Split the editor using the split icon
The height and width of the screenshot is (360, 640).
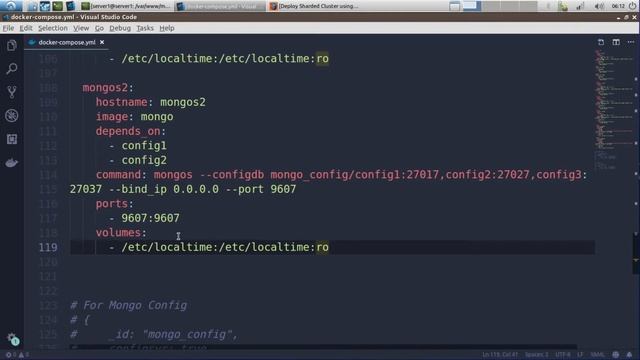[616, 42]
